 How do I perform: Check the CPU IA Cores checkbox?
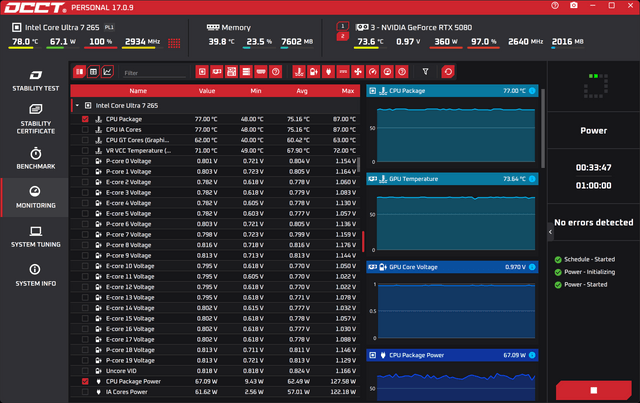pyautogui.click(x=85, y=129)
